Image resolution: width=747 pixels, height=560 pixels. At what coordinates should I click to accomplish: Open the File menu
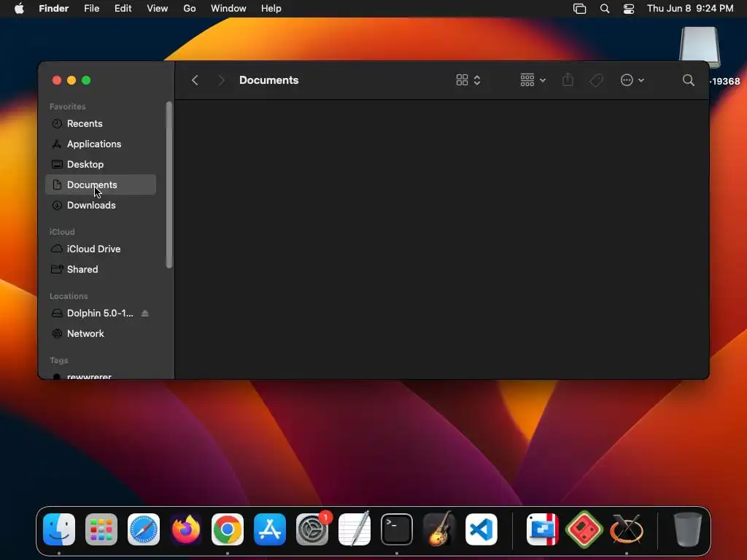click(x=91, y=9)
